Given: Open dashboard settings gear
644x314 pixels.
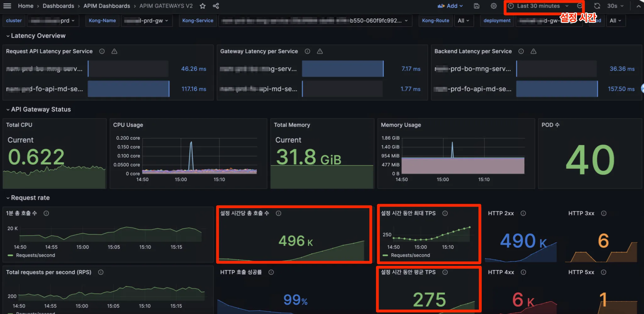Looking at the screenshot, I should click(494, 6).
